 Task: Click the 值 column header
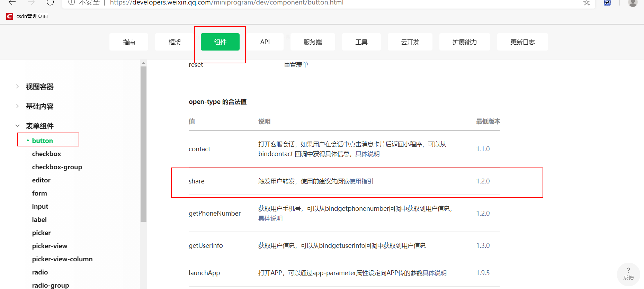pyautogui.click(x=192, y=121)
